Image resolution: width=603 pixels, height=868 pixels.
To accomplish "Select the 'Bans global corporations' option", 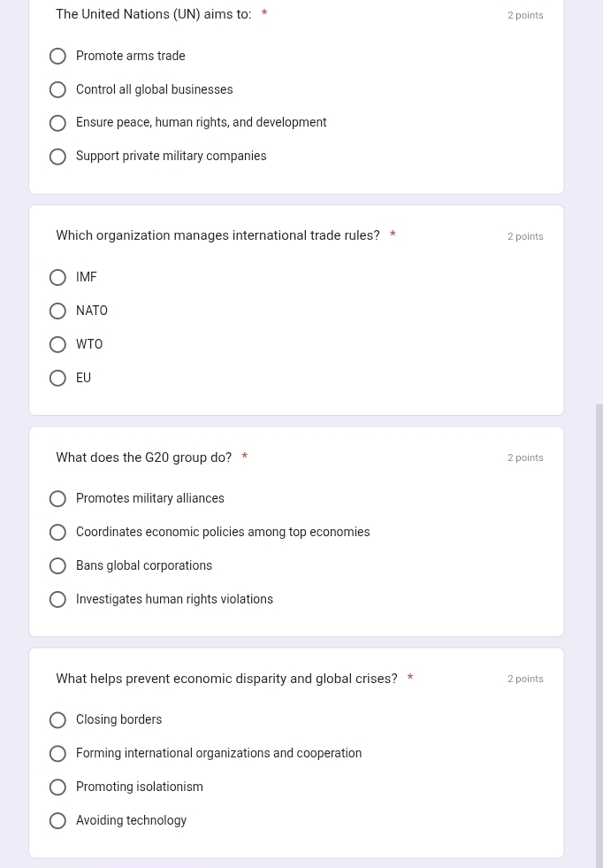I will [x=57, y=565].
